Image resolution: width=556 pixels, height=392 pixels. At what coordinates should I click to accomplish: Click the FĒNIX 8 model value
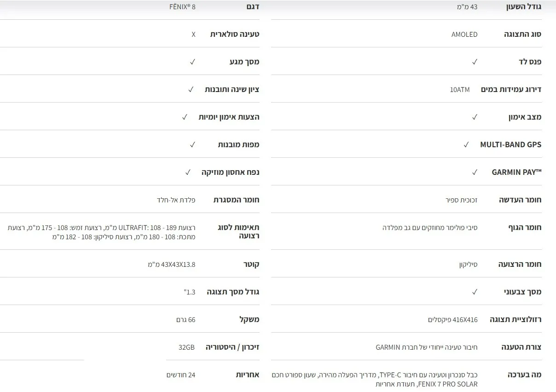(182, 7)
